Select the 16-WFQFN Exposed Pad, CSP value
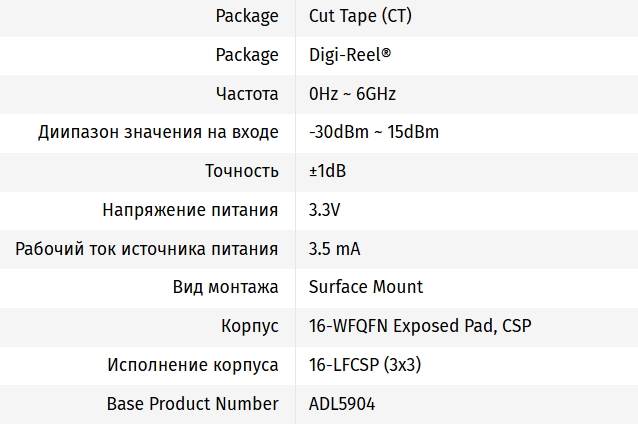This screenshot has height=433, width=638. (x=420, y=326)
